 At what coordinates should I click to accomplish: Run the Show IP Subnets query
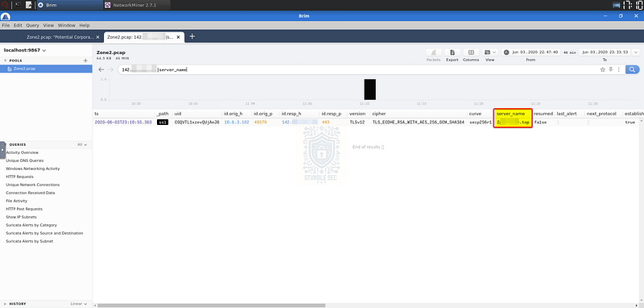22,217
